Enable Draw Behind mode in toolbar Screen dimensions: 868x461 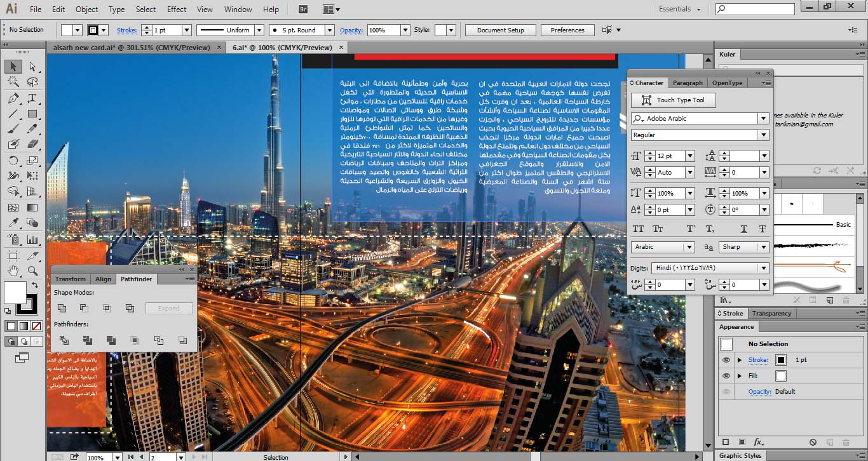(x=24, y=341)
